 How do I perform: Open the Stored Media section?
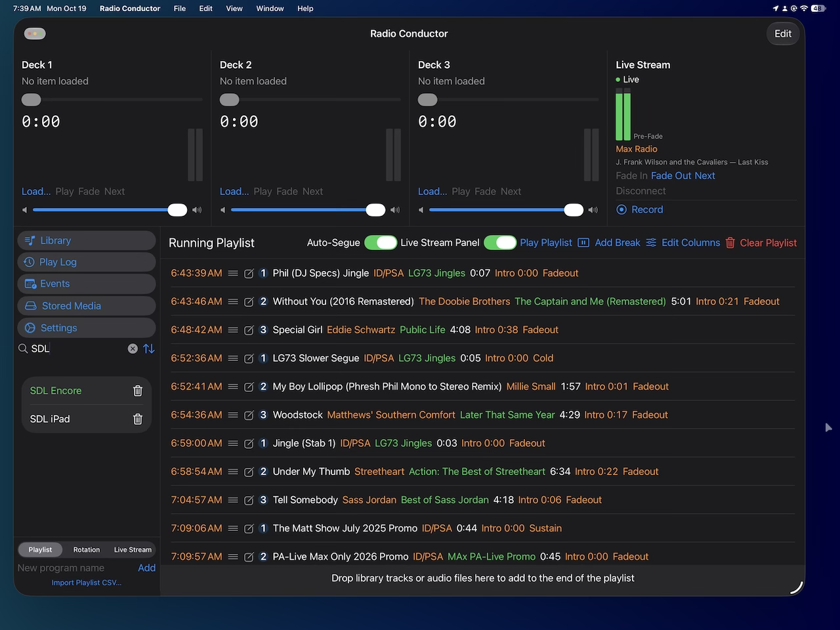click(x=87, y=306)
